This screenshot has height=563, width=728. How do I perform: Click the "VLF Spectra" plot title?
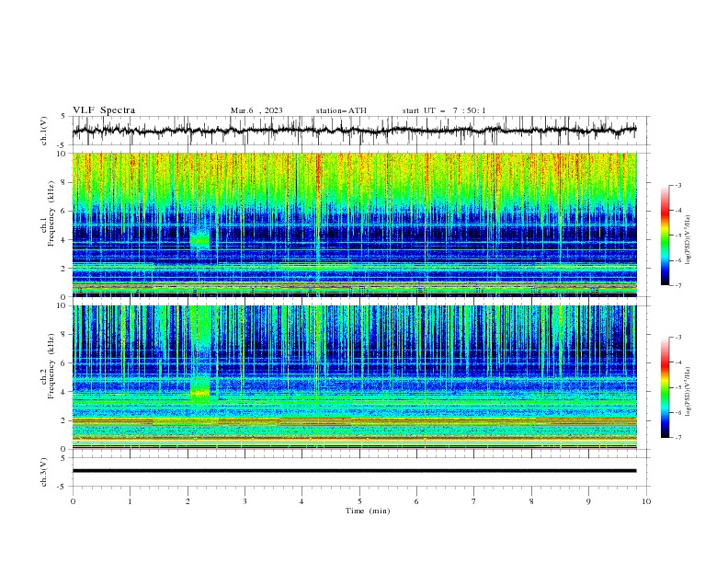click(x=104, y=110)
